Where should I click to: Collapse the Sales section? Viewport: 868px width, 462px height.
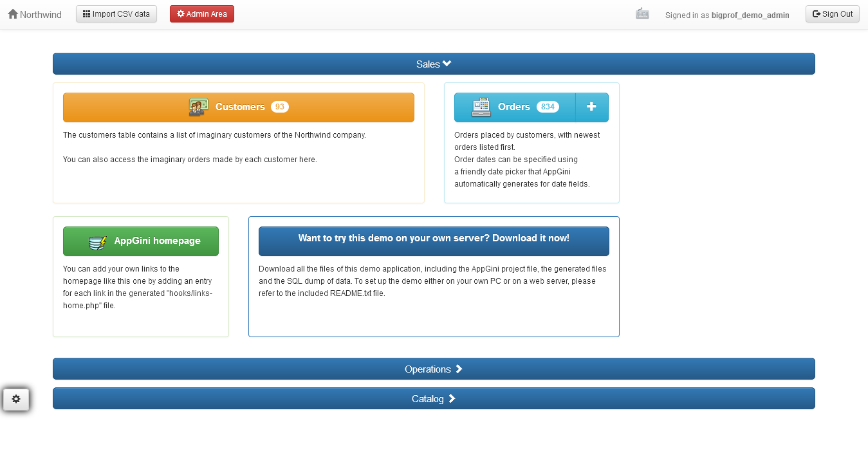tap(434, 64)
